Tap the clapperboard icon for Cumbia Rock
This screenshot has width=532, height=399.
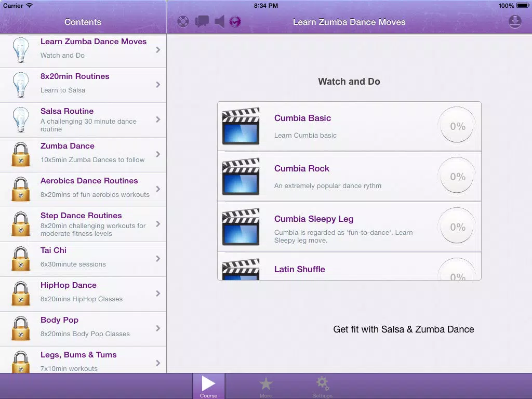[241, 177]
